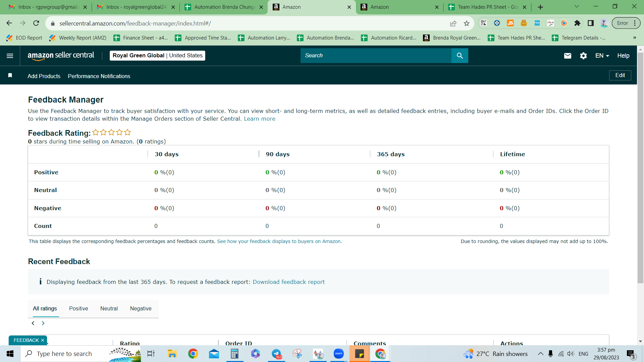Go to next feedback page arrow
Screen dimensions: 644x362
tap(43, 323)
